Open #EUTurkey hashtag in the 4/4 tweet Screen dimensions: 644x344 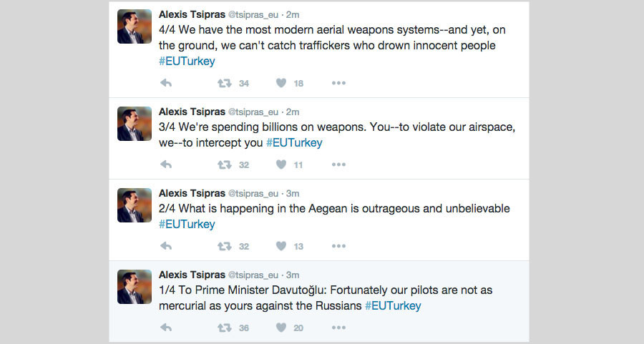[x=187, y=62]
